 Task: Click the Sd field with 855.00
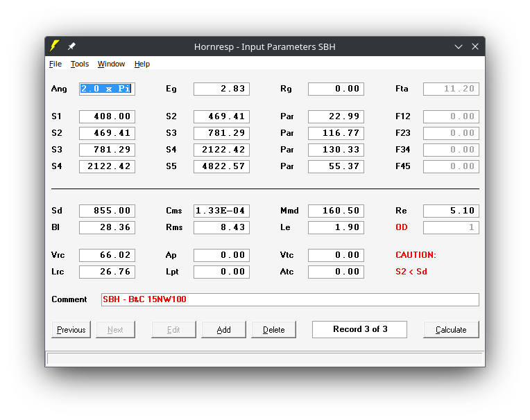107,211
